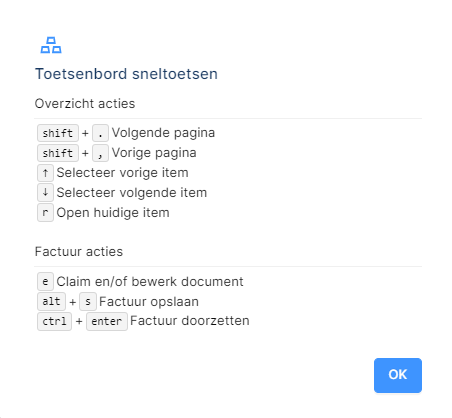Click the comma key badge
This screenshot has height=418, width=452.
pyautogui.click(x=100, y=153)
